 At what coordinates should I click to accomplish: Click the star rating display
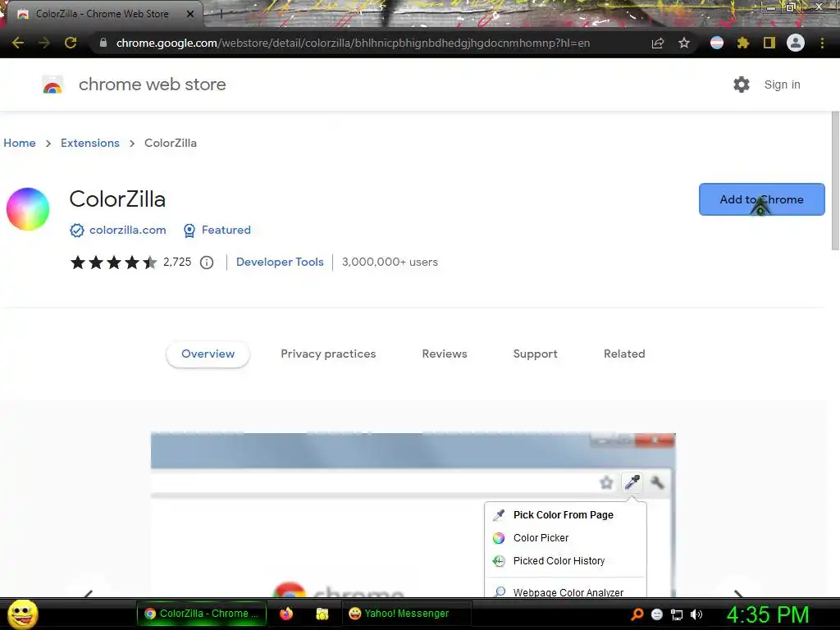(x=113, y=262)
